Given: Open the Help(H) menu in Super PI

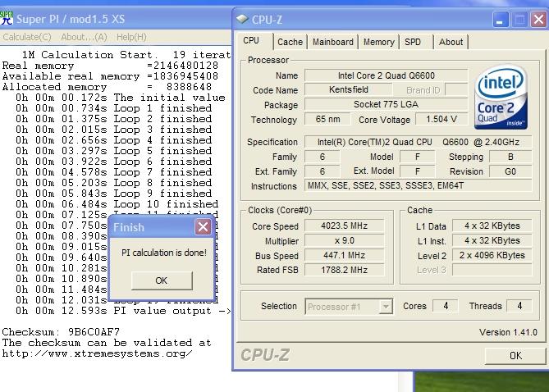Looking at the screenshot, I should pyautogui.click(x=131, y=37).
